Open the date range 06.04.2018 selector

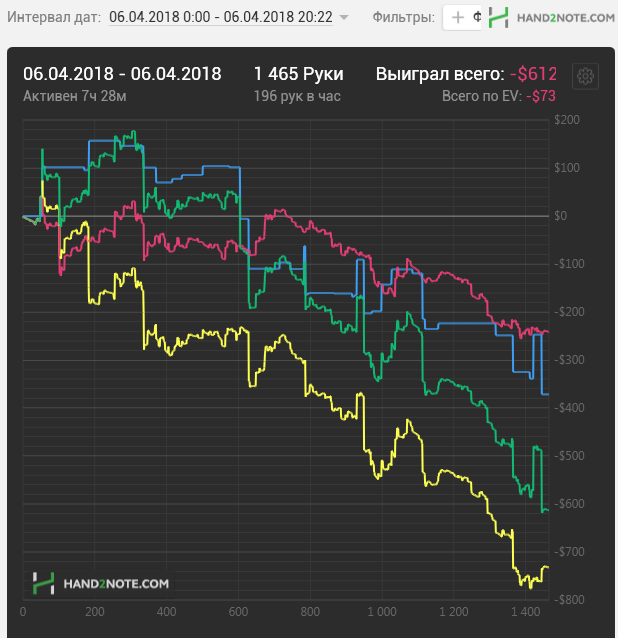[221, 17]
